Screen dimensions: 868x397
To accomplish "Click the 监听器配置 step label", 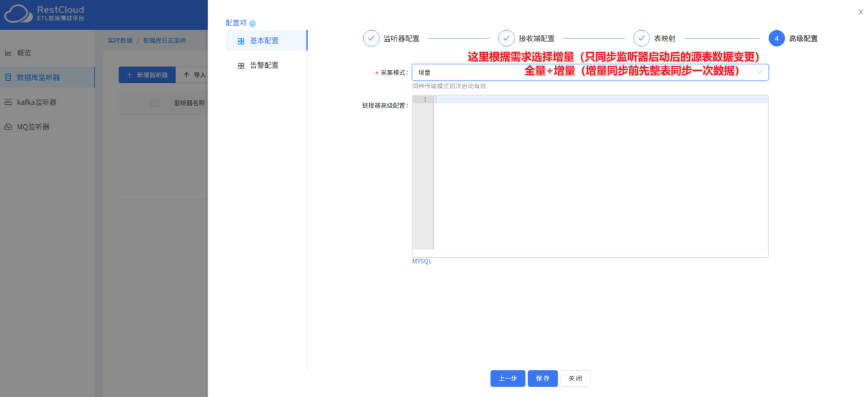I will 401,38.
